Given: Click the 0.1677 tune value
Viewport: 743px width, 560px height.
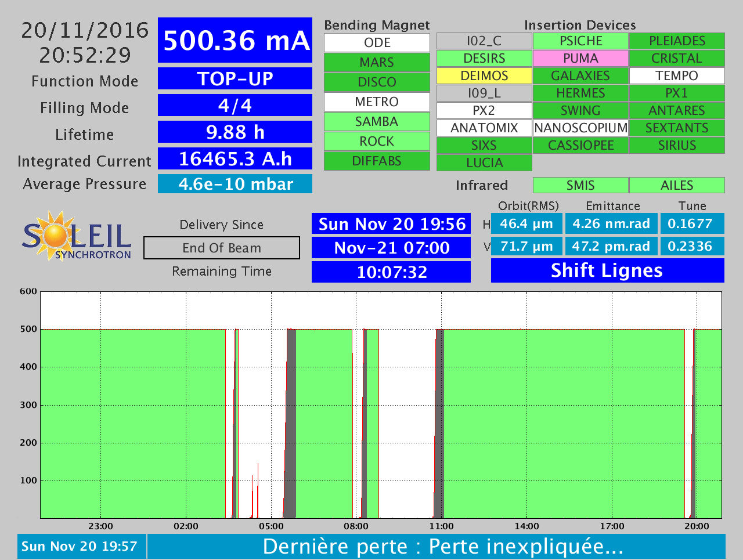Looking at the screenshot, I should click(x=692, y=223).
